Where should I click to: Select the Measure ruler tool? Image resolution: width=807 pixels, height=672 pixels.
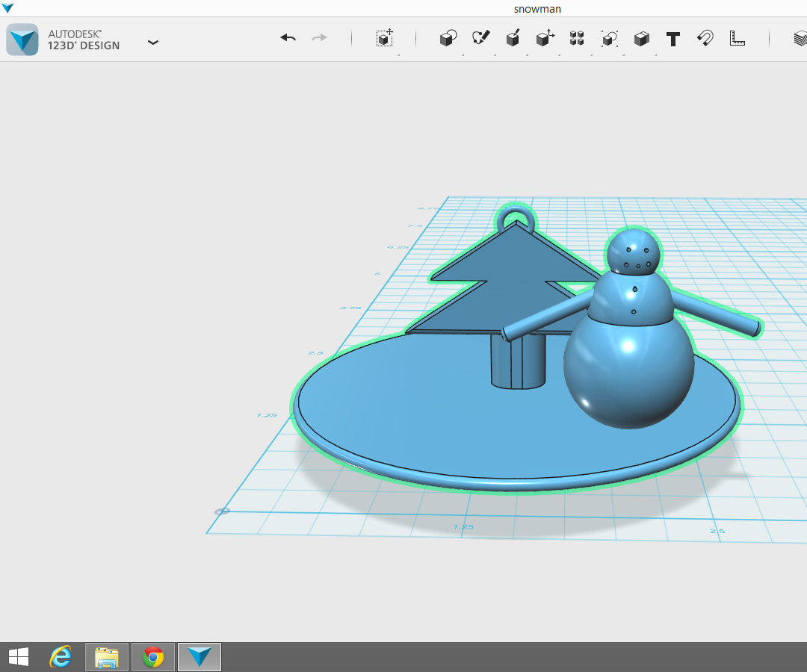pos(737,39)
